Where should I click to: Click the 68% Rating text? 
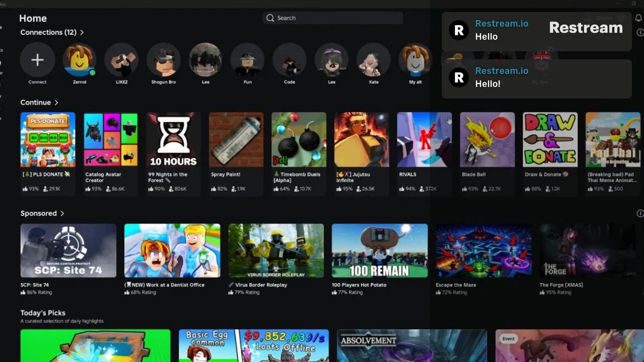click(x=143, y=293)
